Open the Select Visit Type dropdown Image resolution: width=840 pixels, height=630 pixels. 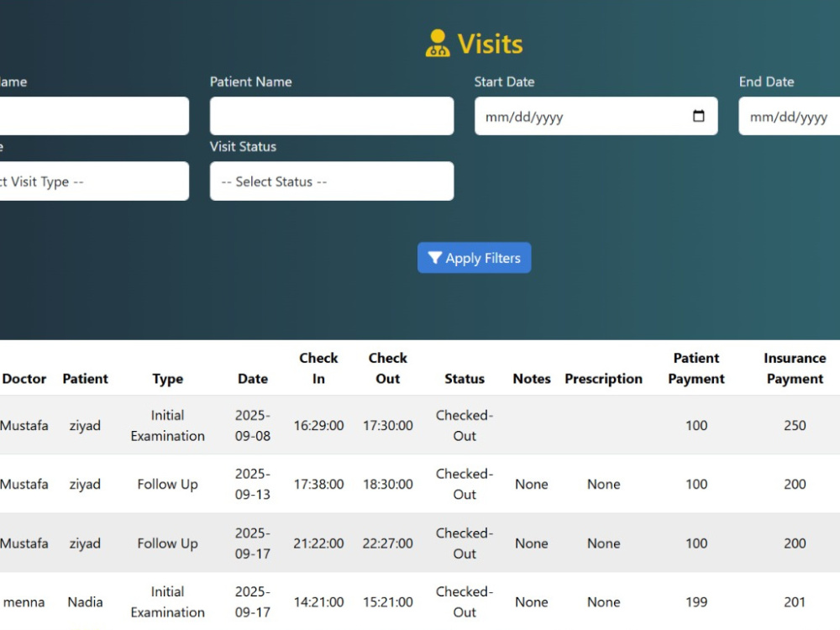click(x=94, y=181)
